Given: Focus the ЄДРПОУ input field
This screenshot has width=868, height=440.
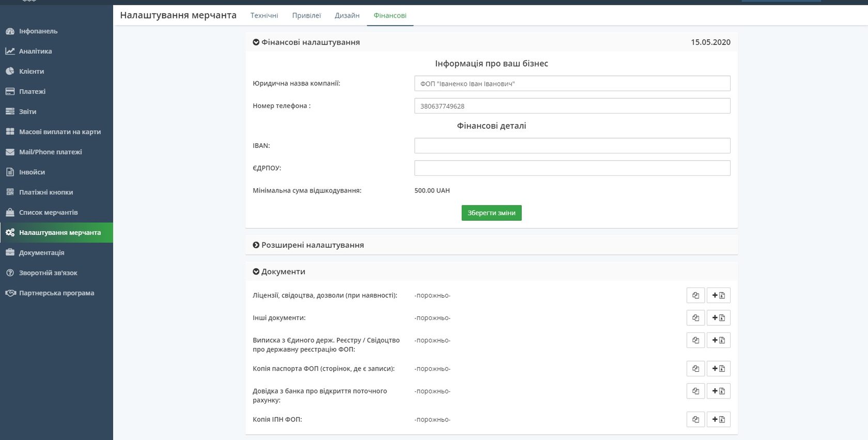Looking at the screenshot, I should 572,168.
